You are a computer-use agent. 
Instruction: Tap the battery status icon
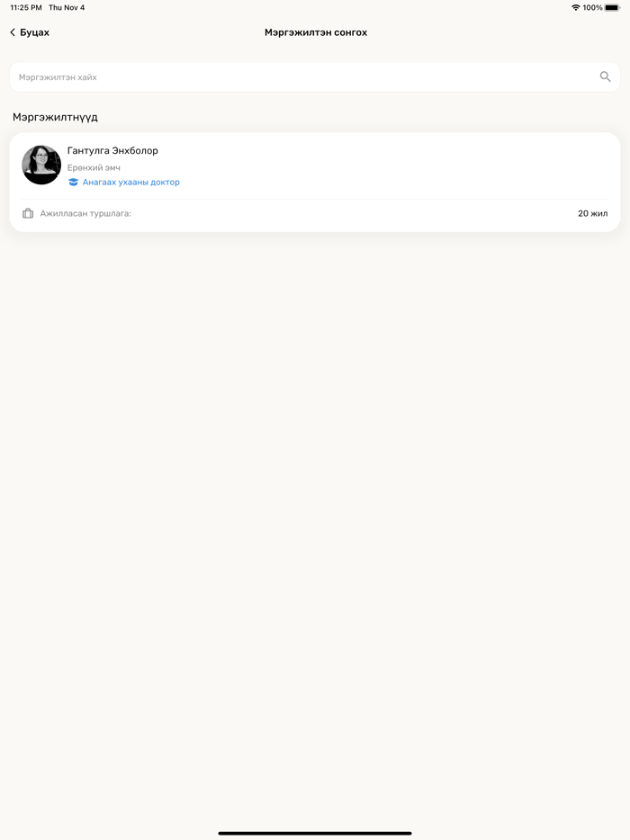click(612, 7)
